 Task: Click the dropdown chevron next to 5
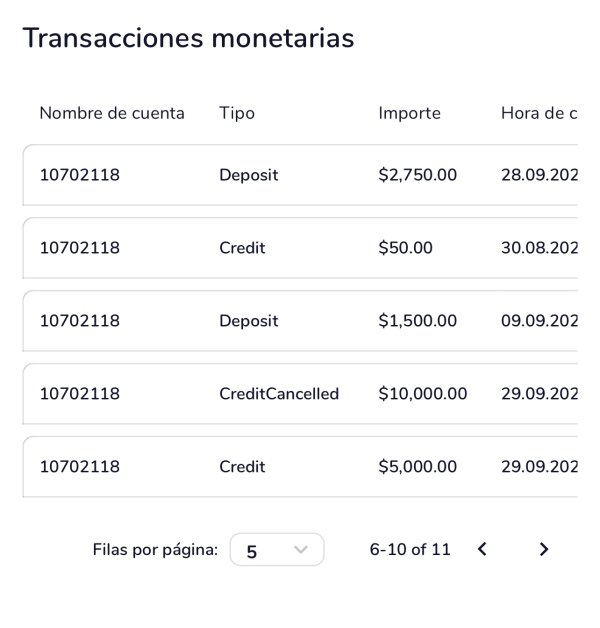click(x=300, y=550)
